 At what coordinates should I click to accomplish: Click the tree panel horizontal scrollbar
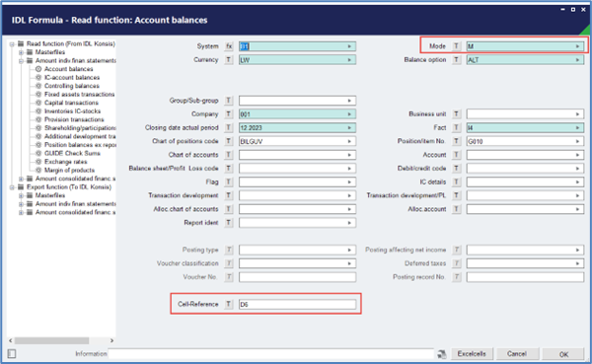(x=61, y=340)
